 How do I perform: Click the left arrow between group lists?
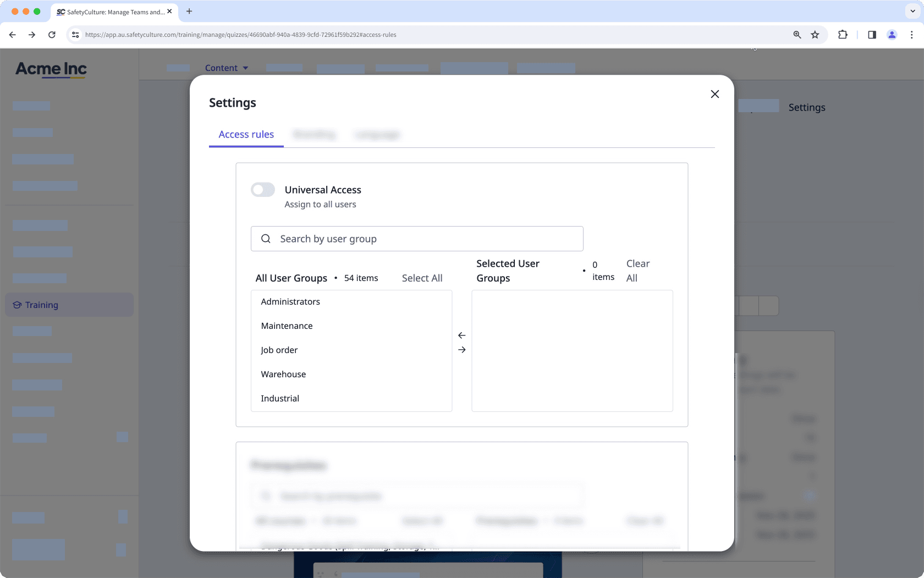pyautogui.click(x=462, y=335)
